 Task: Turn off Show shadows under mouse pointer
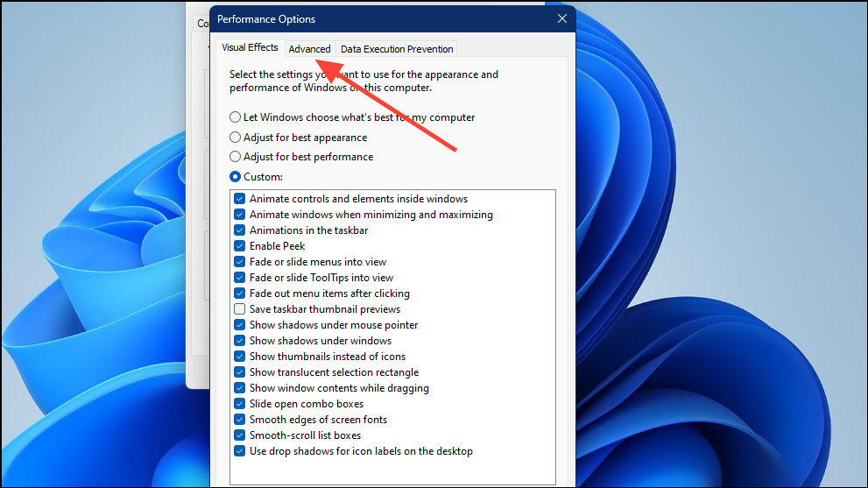click(240, 325)
